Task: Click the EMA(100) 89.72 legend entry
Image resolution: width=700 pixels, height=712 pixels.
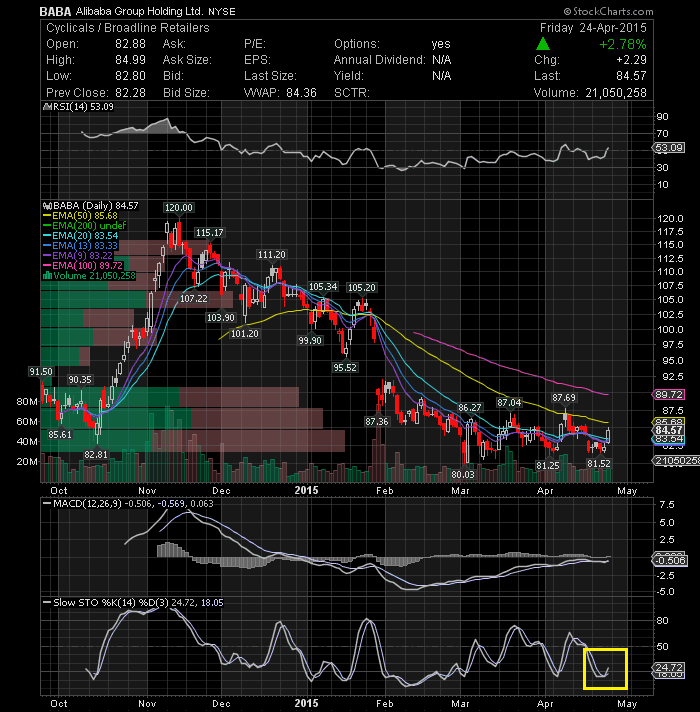Action: pos(83,266)
